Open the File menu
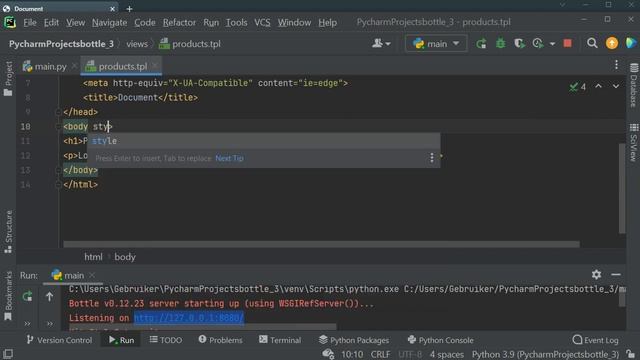 (30, 22)
